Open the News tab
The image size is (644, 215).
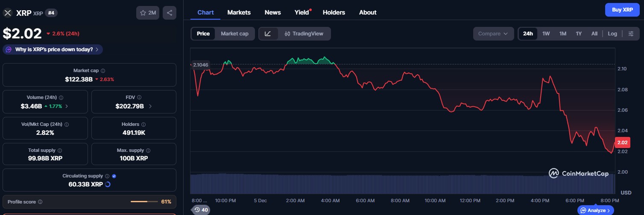(272, 12)
